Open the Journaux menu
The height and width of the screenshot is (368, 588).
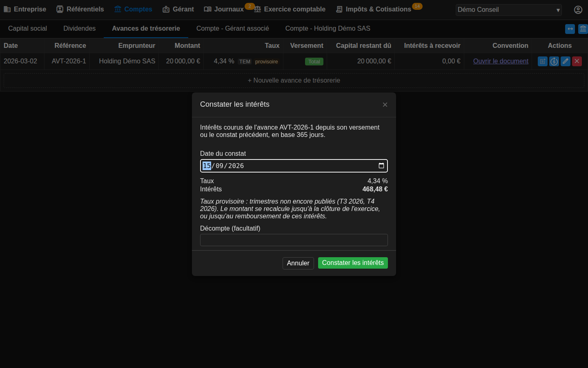point(224,9)
